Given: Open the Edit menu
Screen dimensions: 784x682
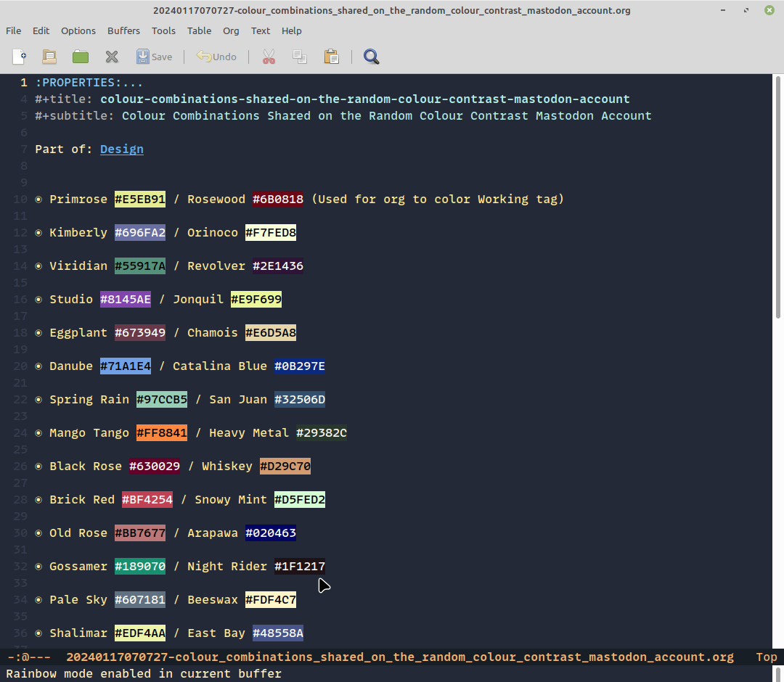Looking at the screenshot, I should click(41, 30).
